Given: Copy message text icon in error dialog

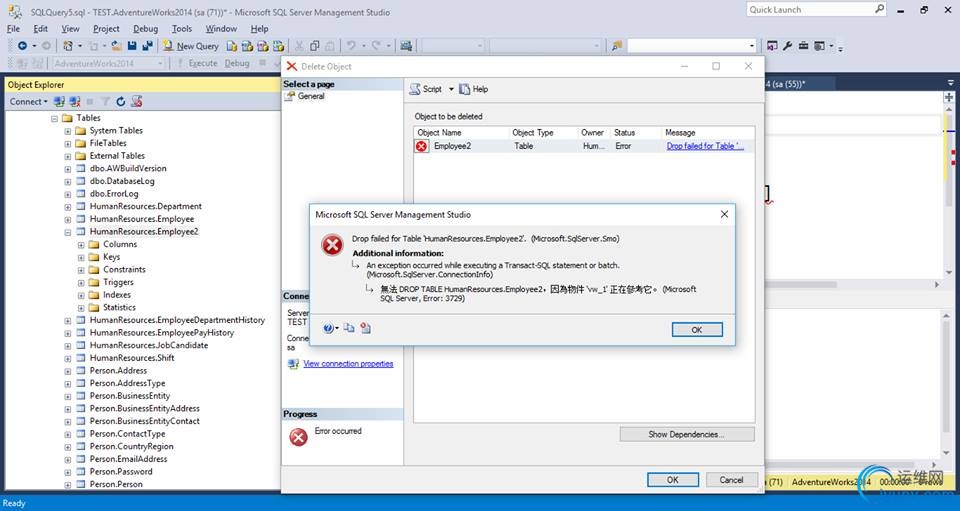Looking at the screenshot, I should 349,328.
